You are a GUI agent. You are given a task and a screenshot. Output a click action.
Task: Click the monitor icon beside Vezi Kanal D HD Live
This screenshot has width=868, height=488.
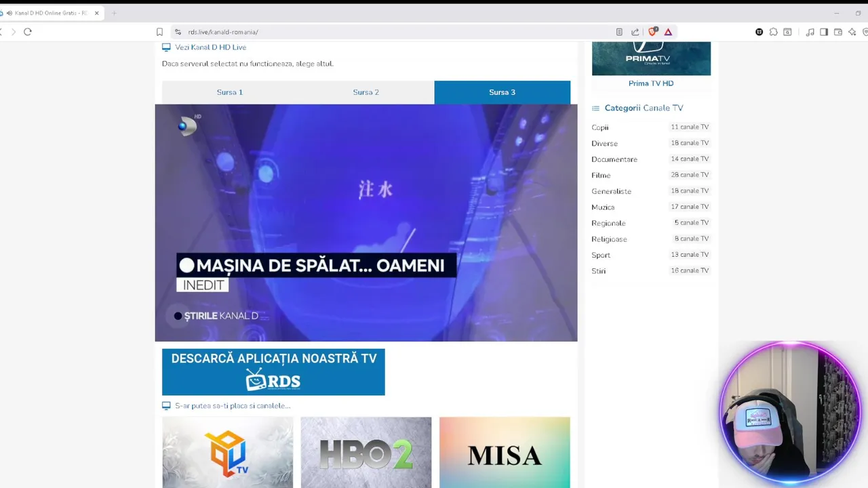166,47
